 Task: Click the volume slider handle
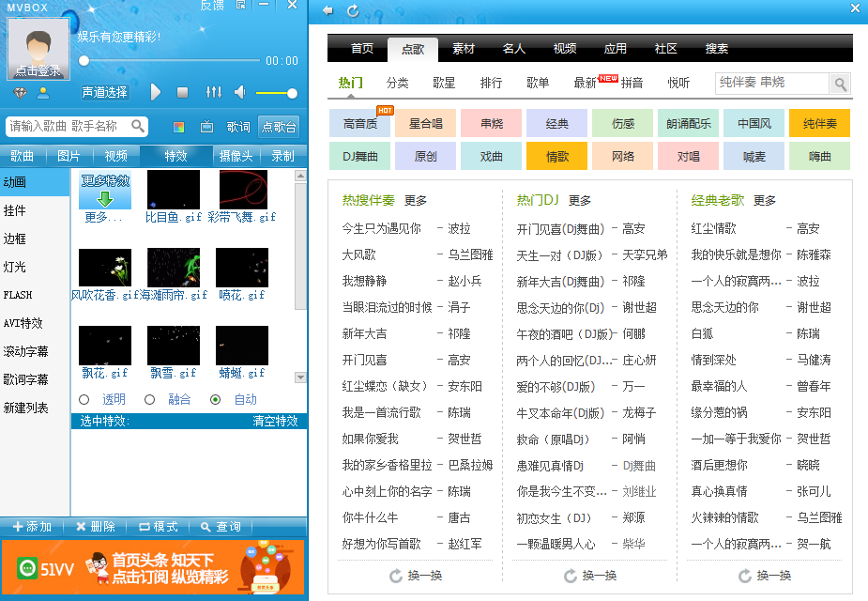[x=292, y=93]
